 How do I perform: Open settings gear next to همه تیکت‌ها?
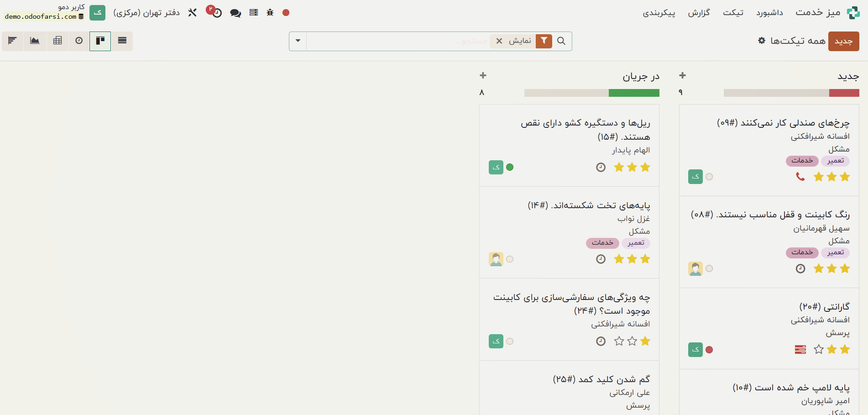(761, 41)
